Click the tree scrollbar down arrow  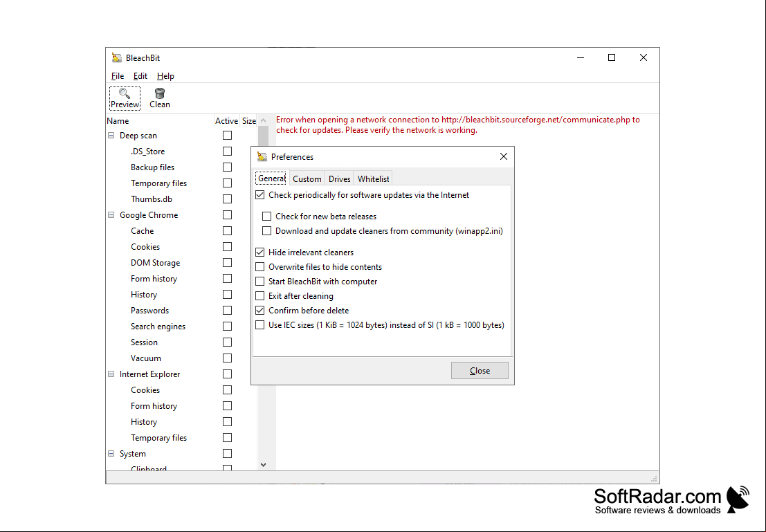[x=264, y=465]
